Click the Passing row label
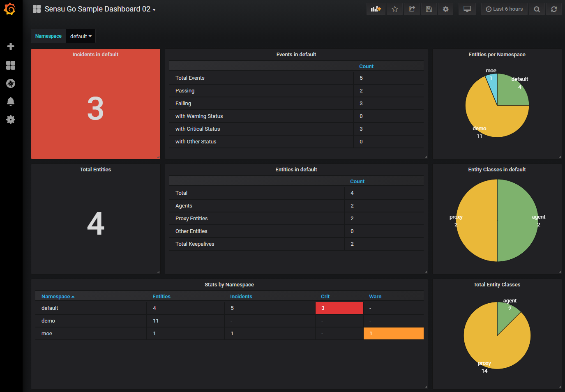 pos(185,91)
